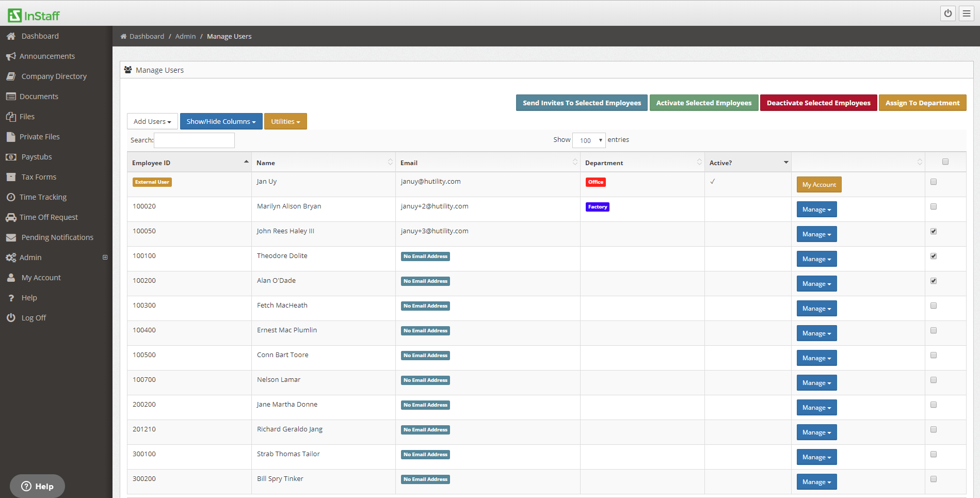Navigate to Admin via the breadcrumb

pyautogui.click(x=185, y=36)
